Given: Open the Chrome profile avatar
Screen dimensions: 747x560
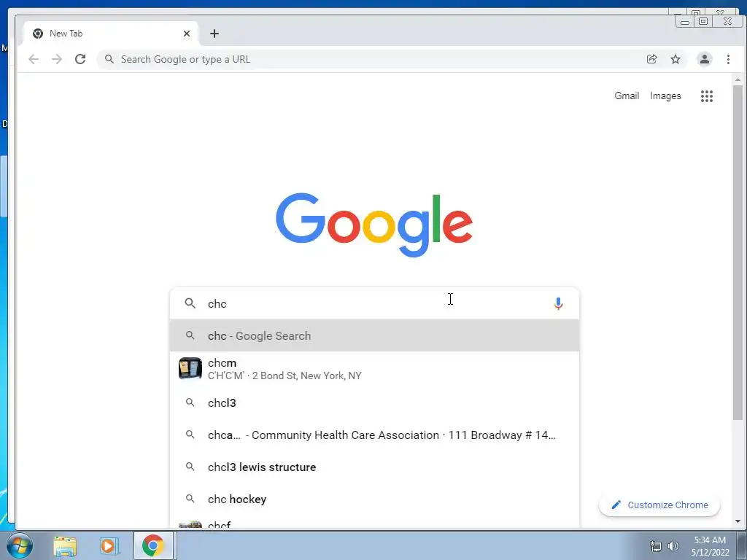Looking at the screenshot, I should (x=704, y=59).
